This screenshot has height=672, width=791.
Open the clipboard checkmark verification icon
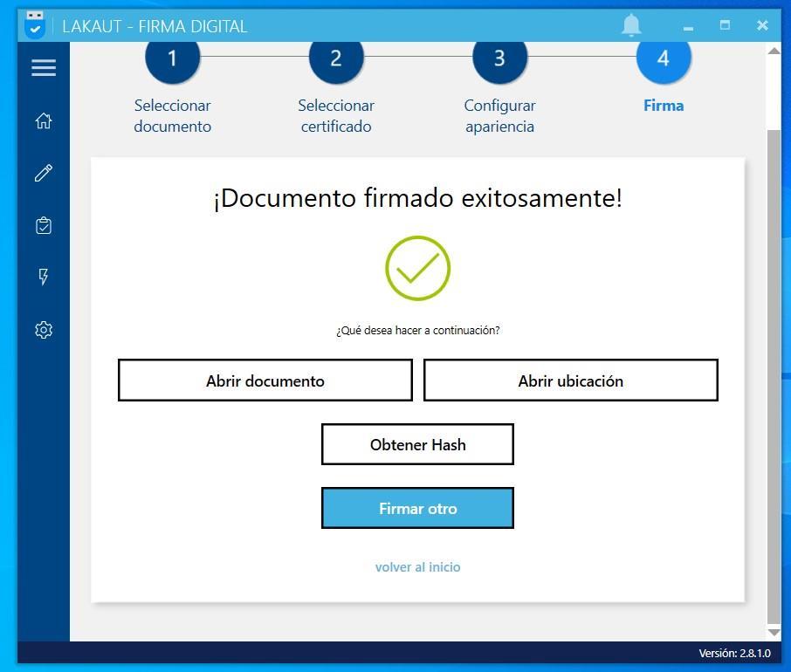tap(44, 225)
